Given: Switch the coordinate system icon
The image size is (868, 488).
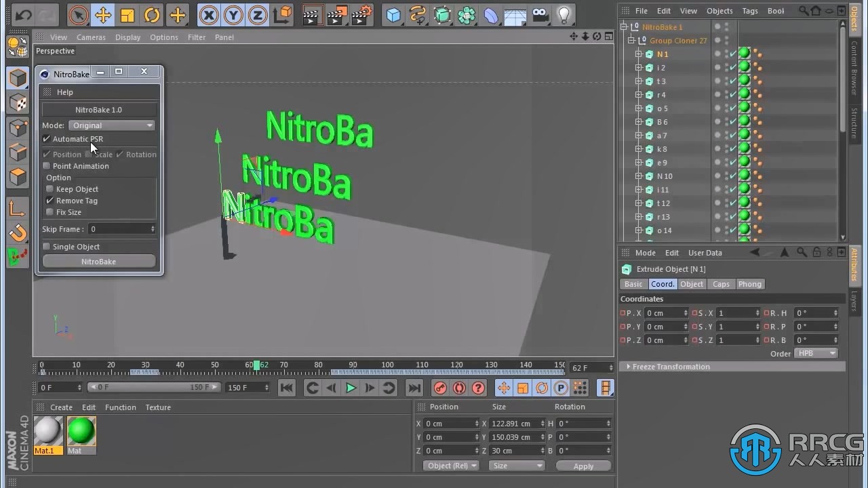Looking at the screenshot, I should [283, 14].
